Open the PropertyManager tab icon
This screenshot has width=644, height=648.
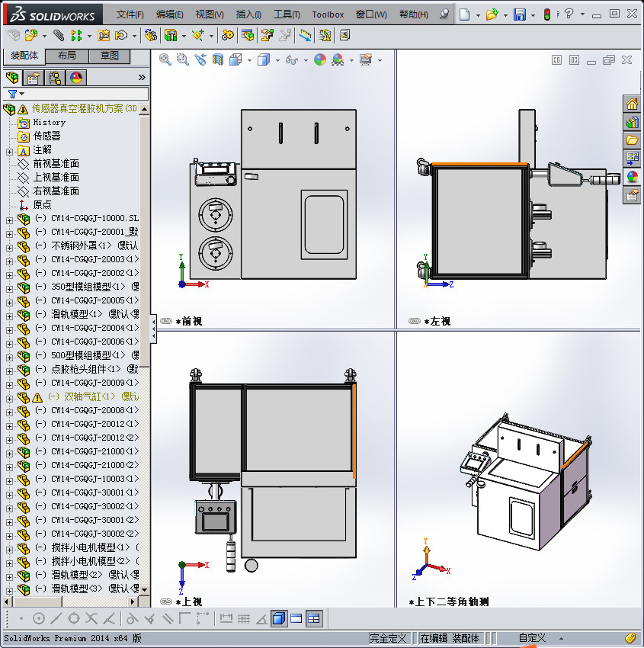coord(33,77)
